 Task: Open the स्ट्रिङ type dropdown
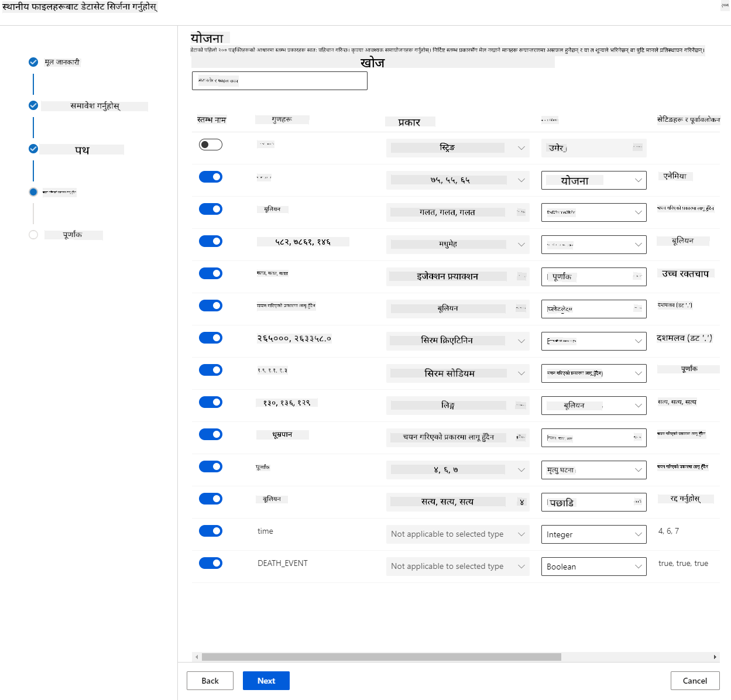(458, 148)
